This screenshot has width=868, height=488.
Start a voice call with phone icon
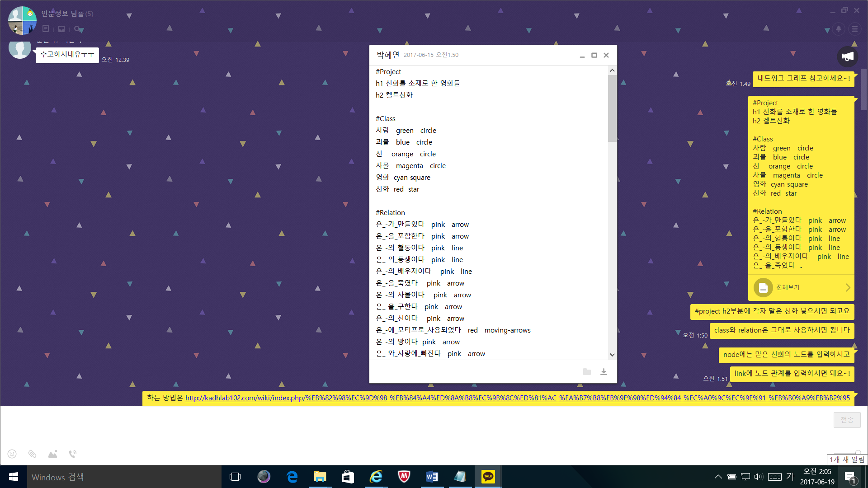click(x=73, y=454)
